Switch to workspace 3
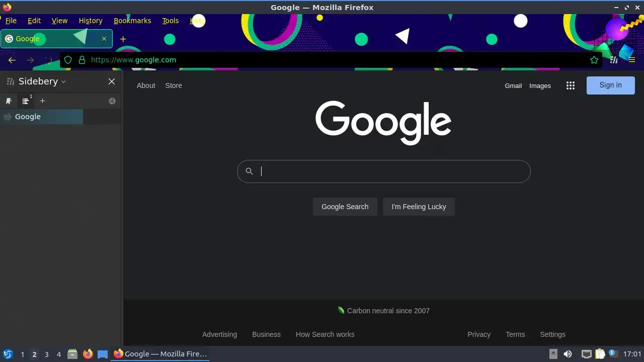The height and width of the screenshot is (362, 644). click(x=46, y=354)
